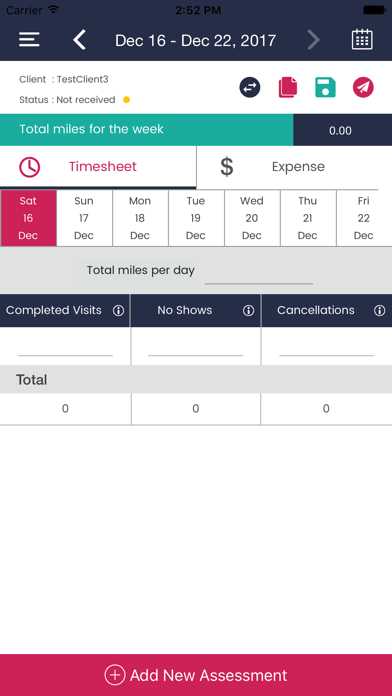This screenshot has height=696, width=392.
Task: Switch to the Expense tab
Action: tap(294, 167)
